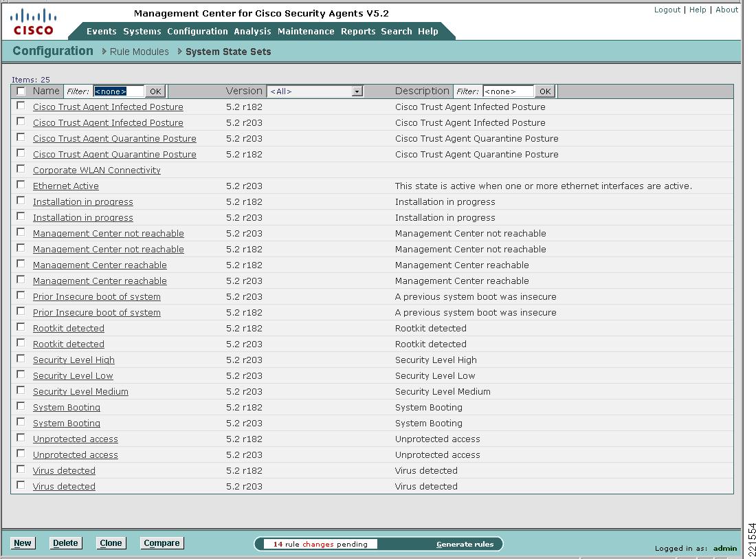Open the Version filter dropdown showing <All>
The image size is (756, 559).
coord(315,91)
